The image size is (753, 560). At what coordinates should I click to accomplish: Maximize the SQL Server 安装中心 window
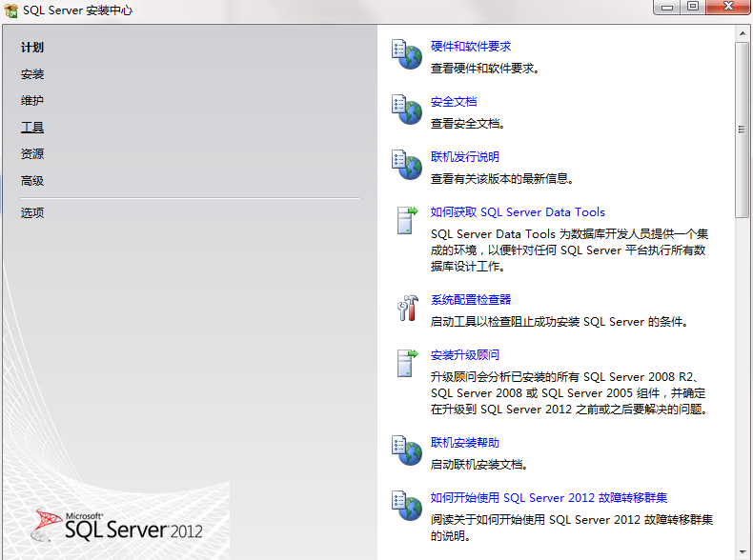pyautogui.click(x=693, y=7)
